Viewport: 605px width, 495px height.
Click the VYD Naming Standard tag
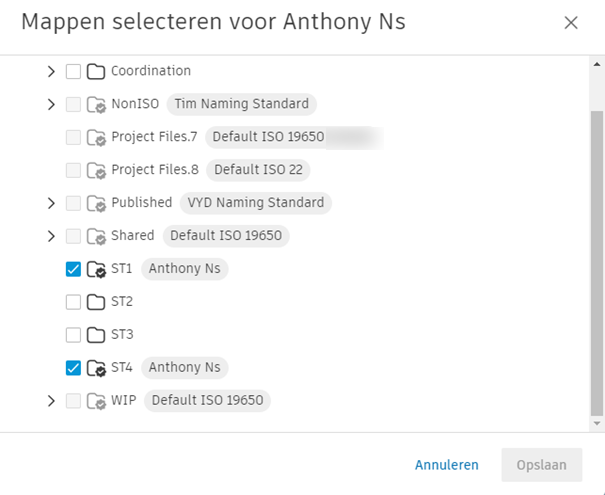click(x=256, y=203)
